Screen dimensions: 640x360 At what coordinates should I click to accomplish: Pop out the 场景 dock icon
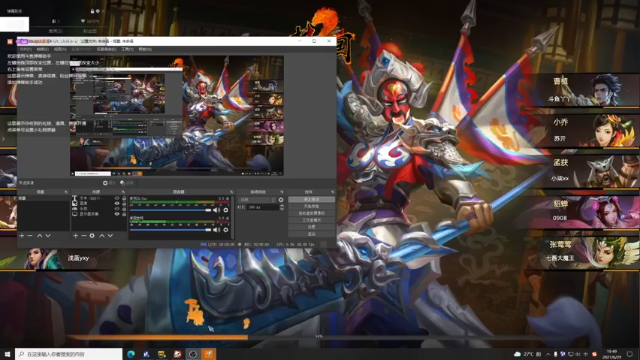pos(66,192)
